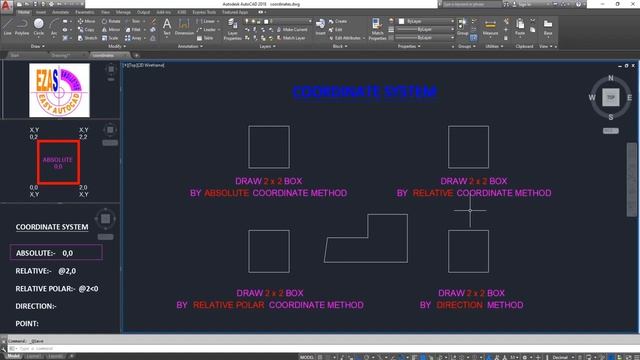Image resolution: width=640 pixels, height=360 pixels.
Task: Open Decimal units dropdown in status bar
Action: pyautogui.click(x=563, y=357)
